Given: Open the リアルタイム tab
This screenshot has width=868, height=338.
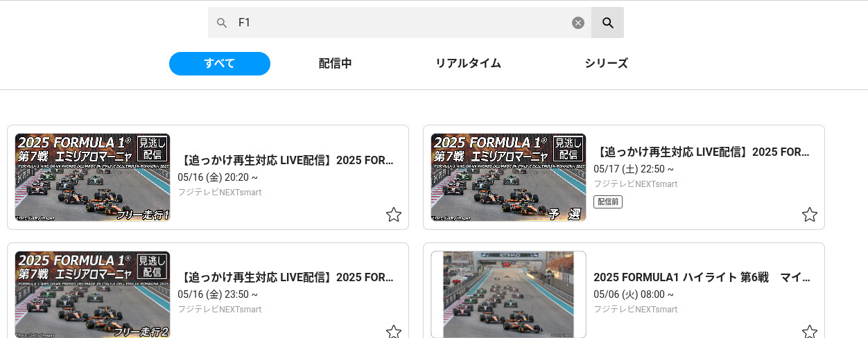Looking at the screenshot, I should point(468,64).
